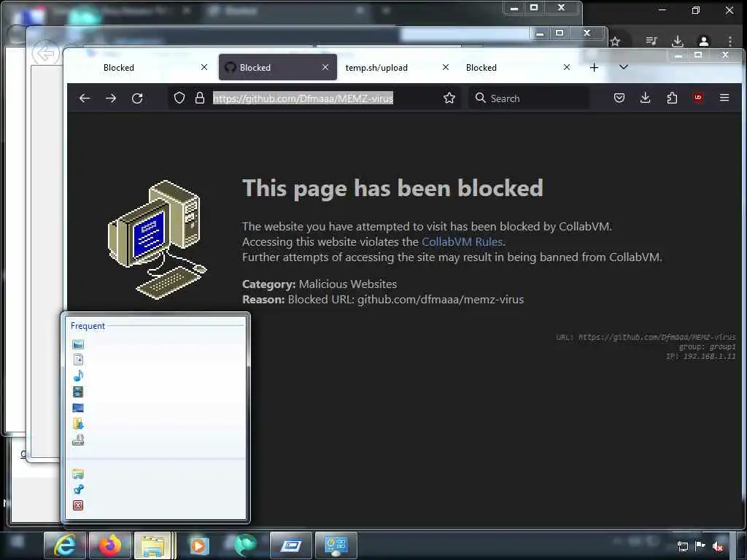Bookmark this page with the Firefox address bar star
This screenshot has height=560, width=747.
(449, 98)
